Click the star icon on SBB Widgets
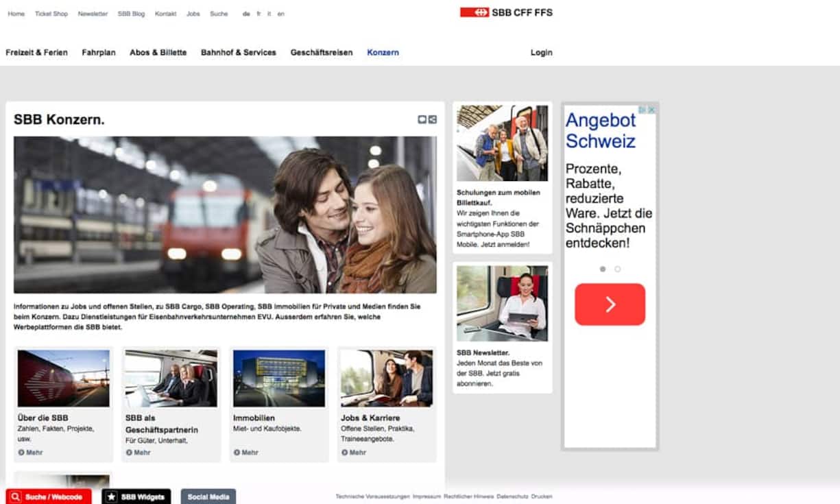This screenshot has width=840, height=504. [111, 497]
